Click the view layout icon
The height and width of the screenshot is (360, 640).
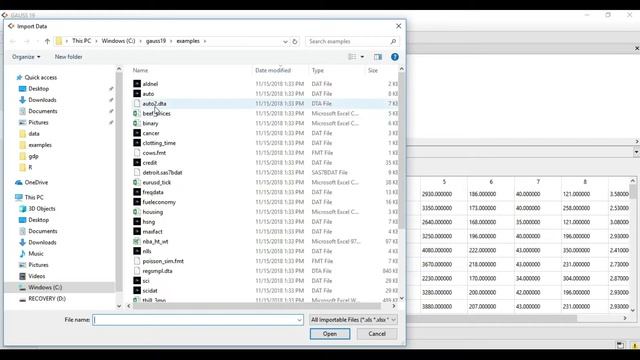352,57
